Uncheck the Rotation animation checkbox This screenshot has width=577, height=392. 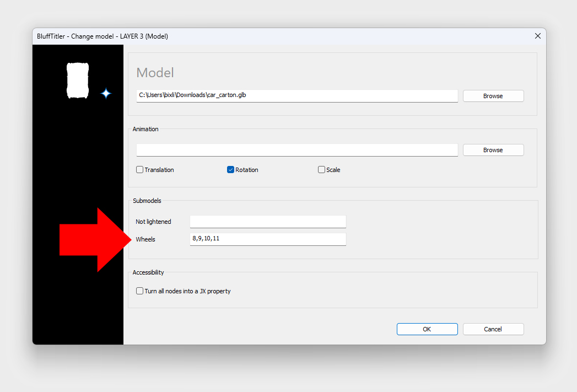pos(231,170)
